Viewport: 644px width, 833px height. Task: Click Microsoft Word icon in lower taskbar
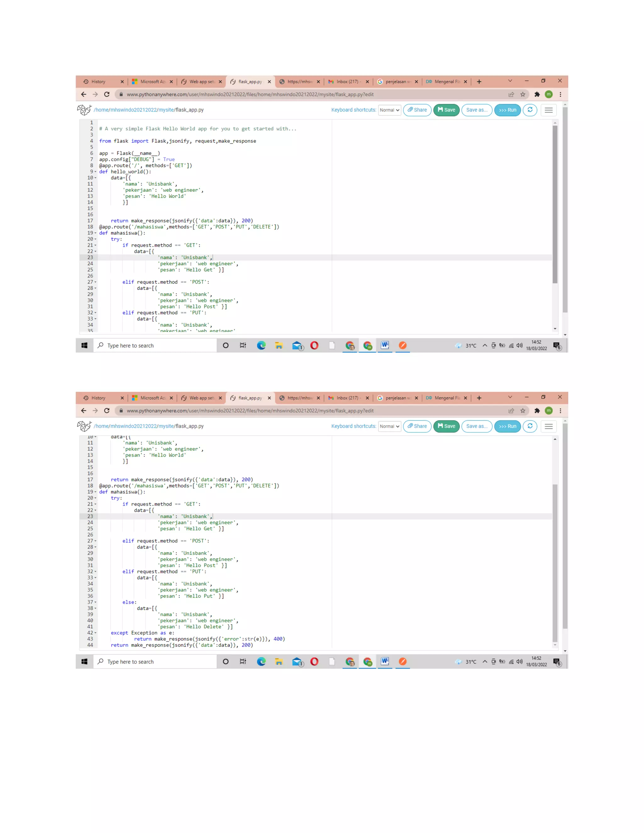click(x=385, y=661)
